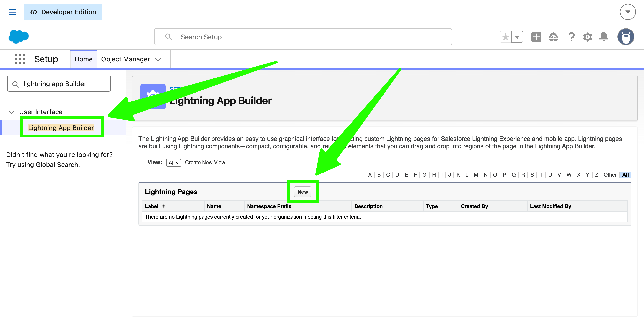644x323 pixels.
Task: Filter list by letter L
Action: pyautogui.click(x=467, y=175)
